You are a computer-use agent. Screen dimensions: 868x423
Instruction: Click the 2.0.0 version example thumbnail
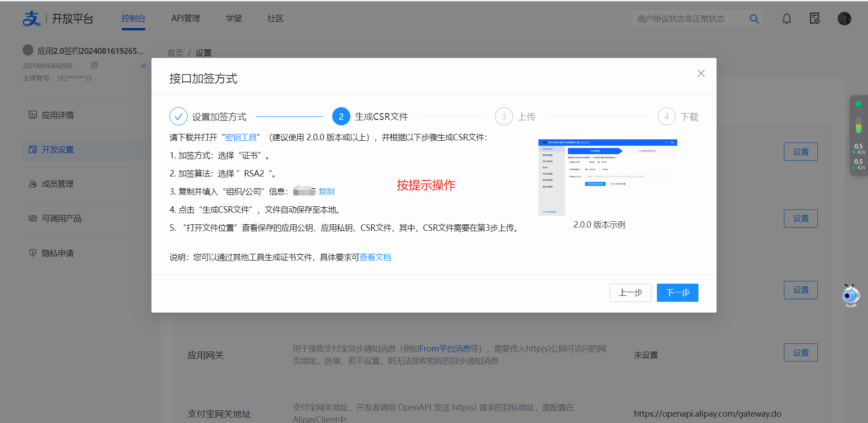607,177
